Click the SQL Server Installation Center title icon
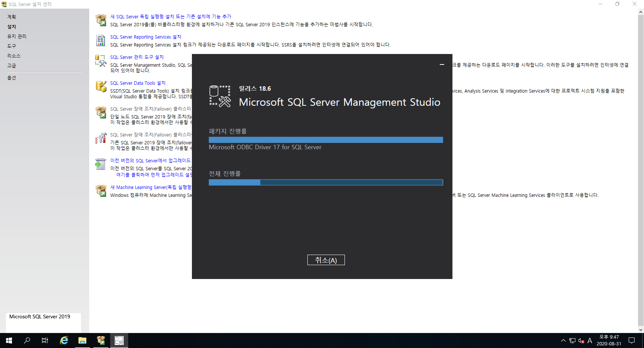The image size is (644, 348). click(4, 4)
